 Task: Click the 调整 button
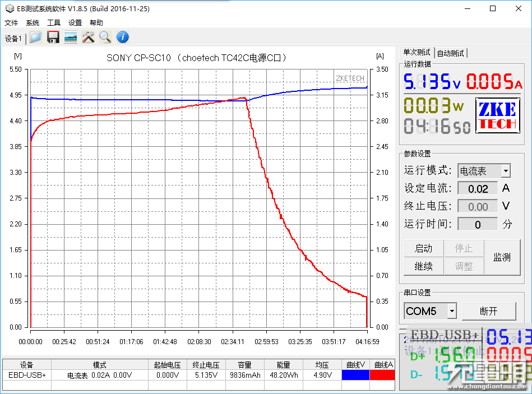(x=464, y=267)
